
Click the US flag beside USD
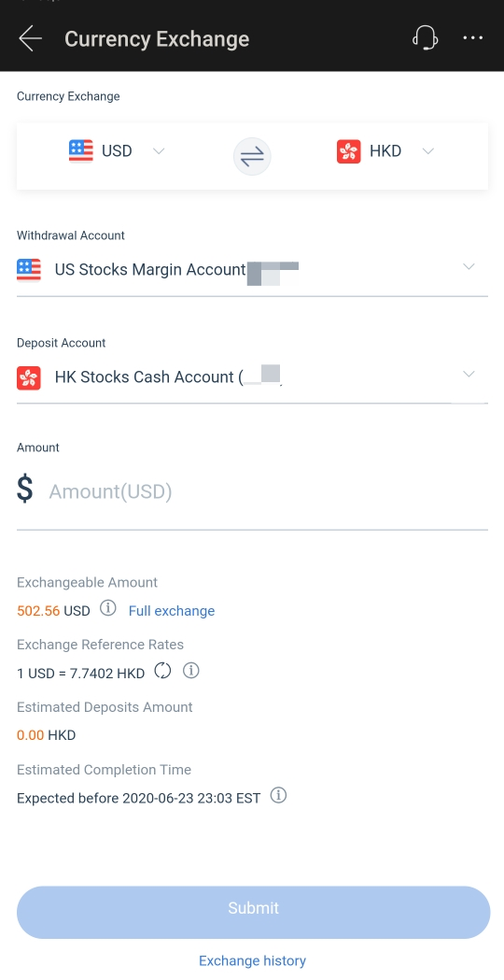point(81,151)
